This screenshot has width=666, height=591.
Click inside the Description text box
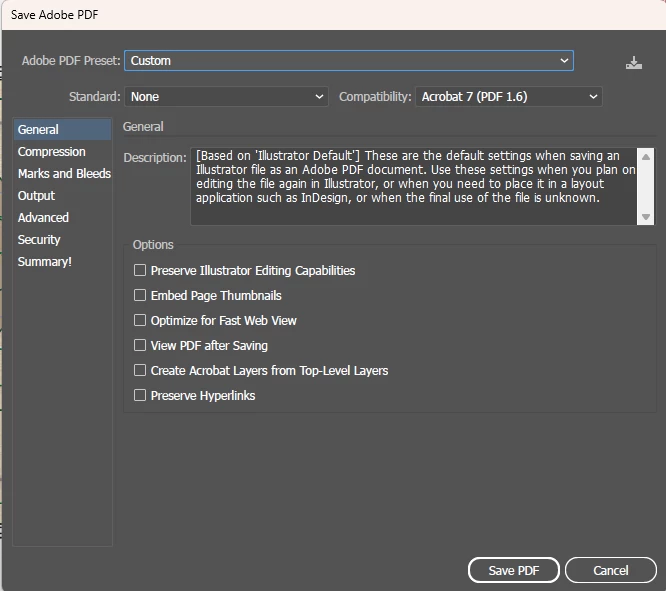pos(414,186)
